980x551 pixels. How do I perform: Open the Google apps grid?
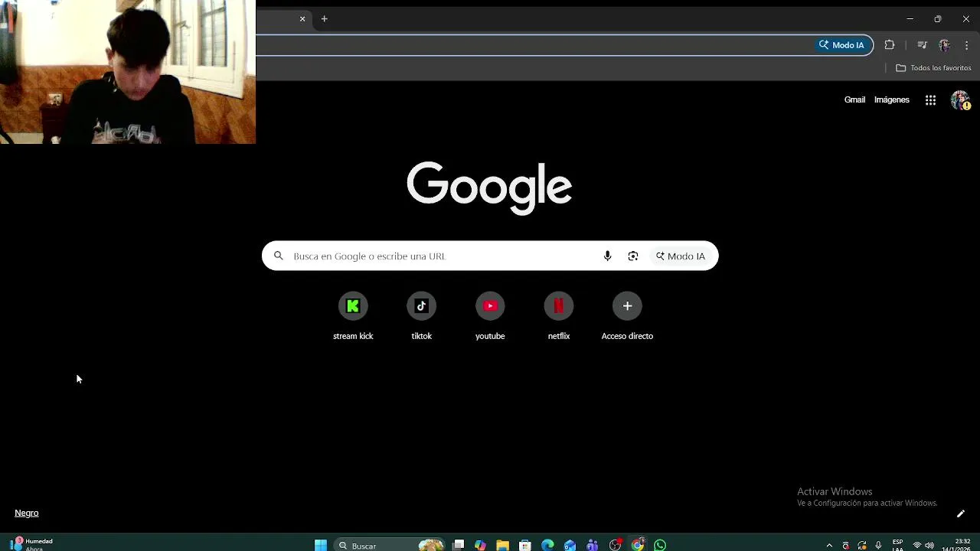click(930, 99)
